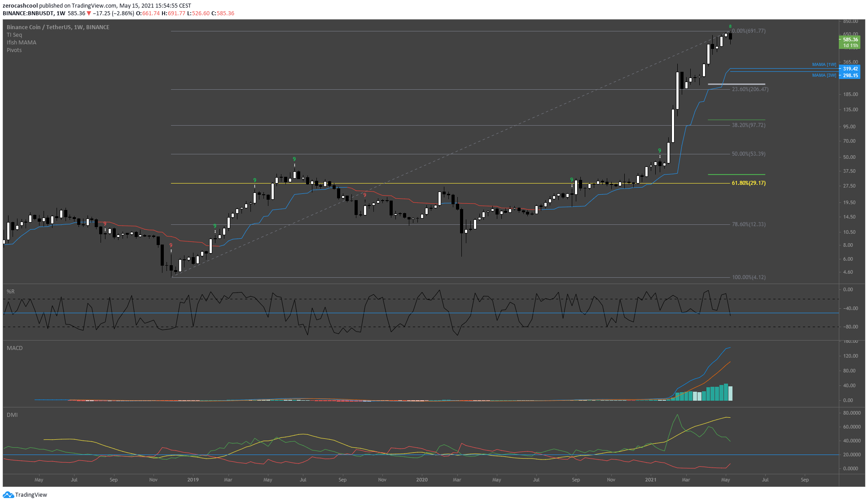Viewport: 868px width, 503px height.
Task: Click the BINANCE:BNBUSDT, 1W symbol text
Action: [34, 13]
